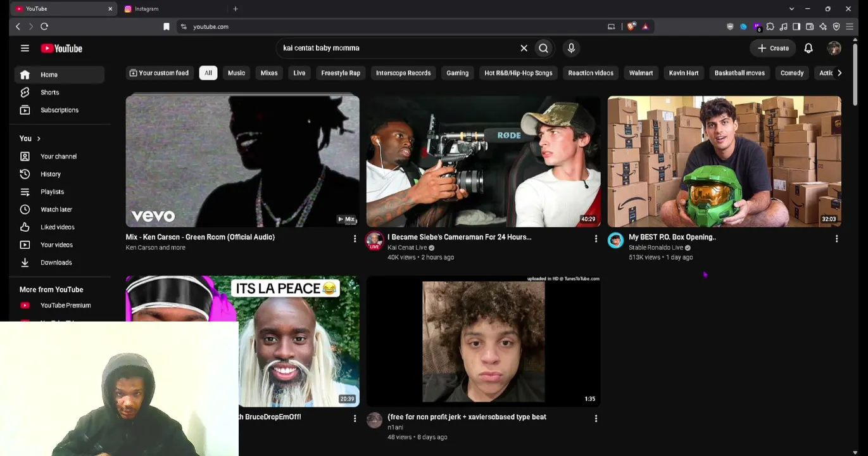
Task: Open the account avatar menu
Action: 834,48
